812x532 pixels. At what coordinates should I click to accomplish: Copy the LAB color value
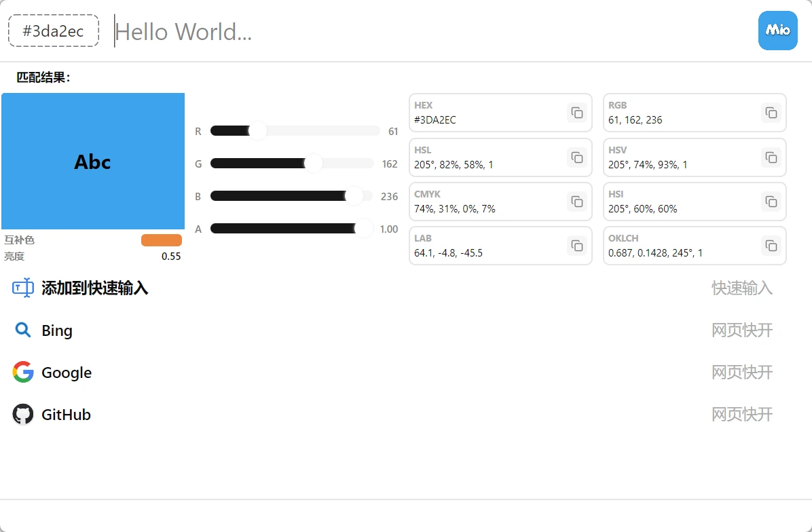[x=576, y=246]
